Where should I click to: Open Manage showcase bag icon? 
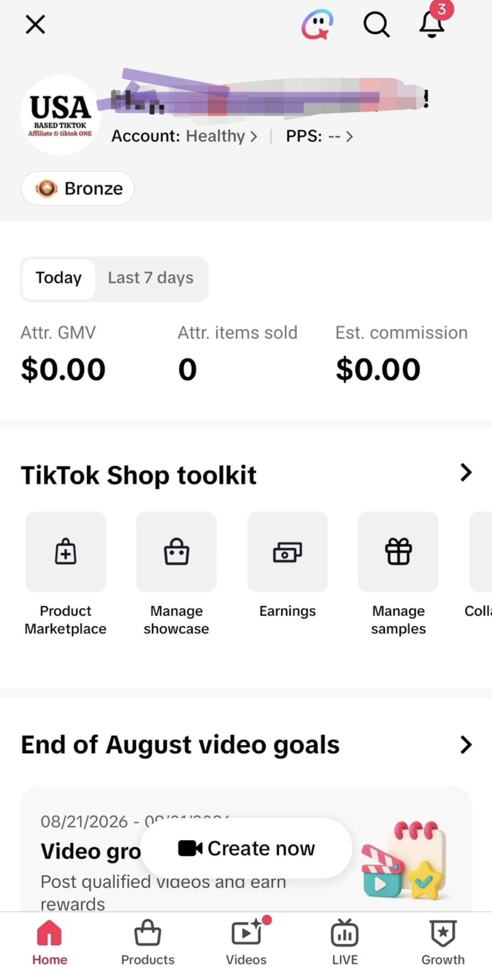coord(176,552)
